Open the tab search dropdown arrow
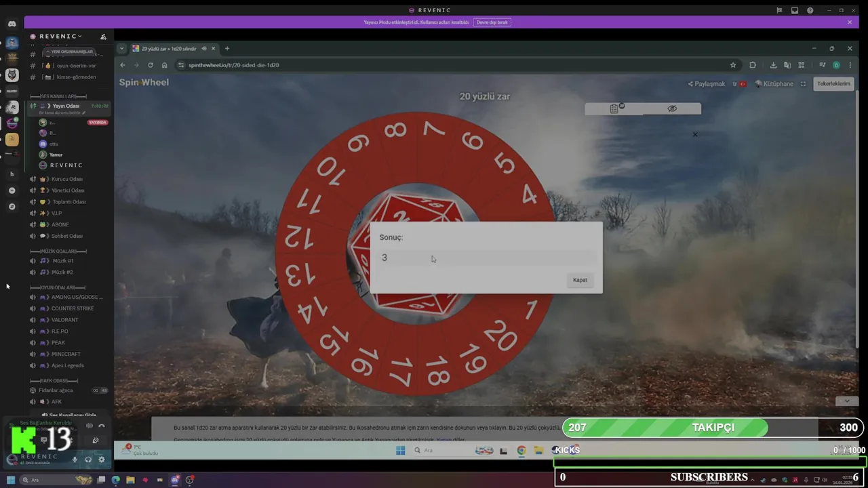 (x=121, y=49)
